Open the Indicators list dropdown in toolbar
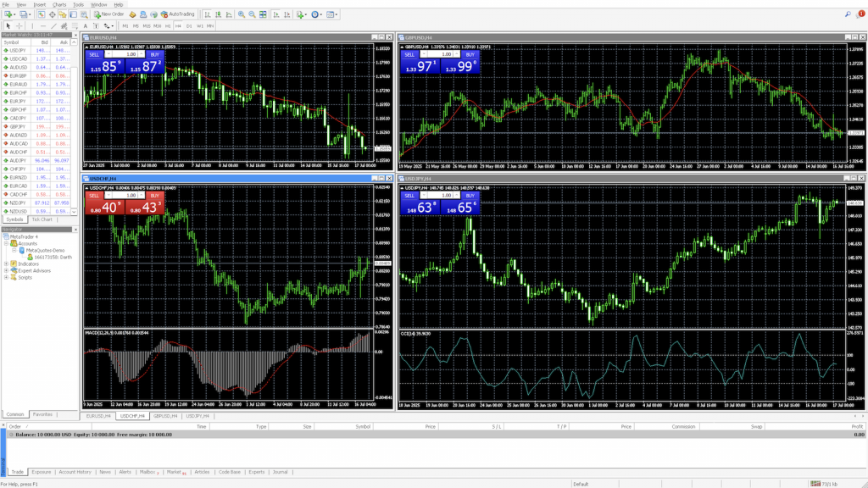This screenshot has width=868, height=488. point(301,14)
